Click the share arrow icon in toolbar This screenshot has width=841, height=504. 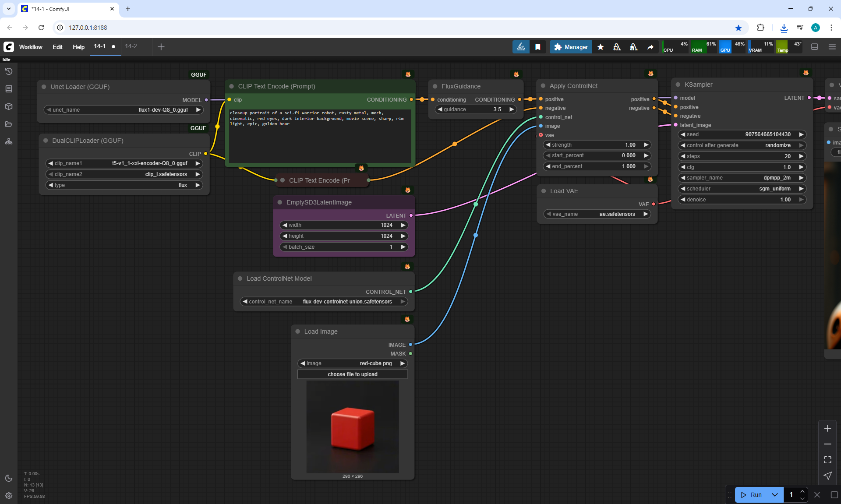pyautogui.click(x=650, y=47)
